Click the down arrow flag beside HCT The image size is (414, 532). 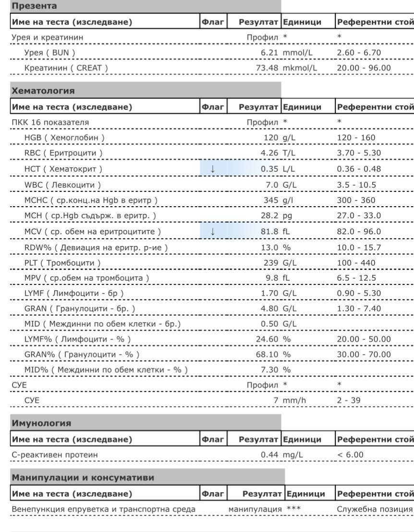[x=212, y=169]
